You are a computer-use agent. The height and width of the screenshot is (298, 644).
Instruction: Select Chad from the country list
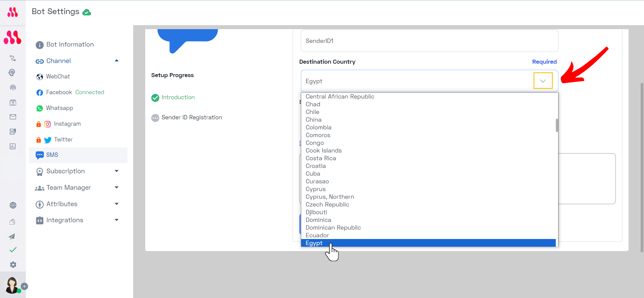coord(428,104)
